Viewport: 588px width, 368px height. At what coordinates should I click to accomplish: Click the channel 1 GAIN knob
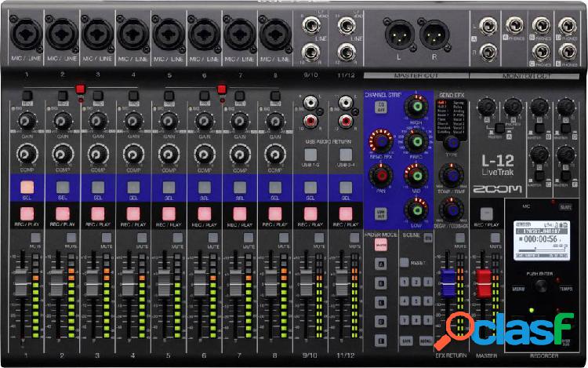27,121
